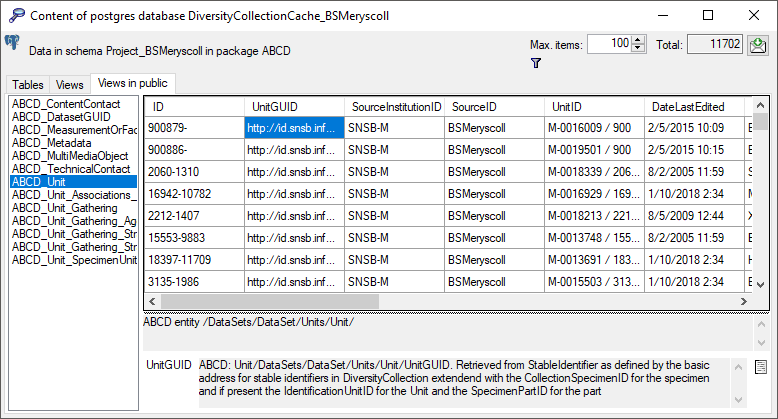Switch to the Views tab
Screen dimensions: 778x419
point(69,85)
